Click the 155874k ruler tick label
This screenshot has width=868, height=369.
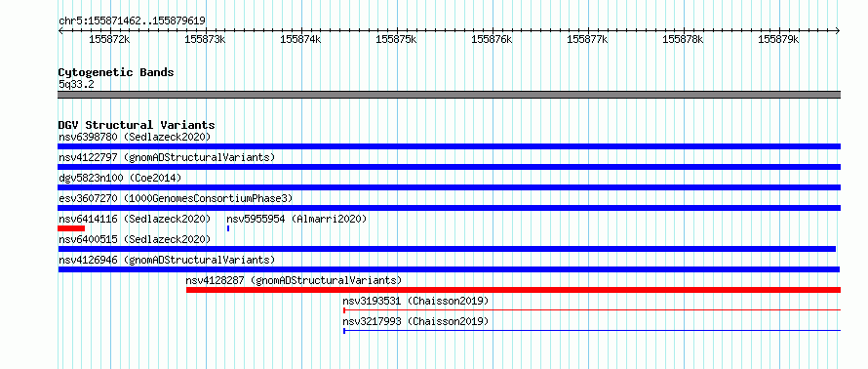pyautogui.click(x=301, y=39)
